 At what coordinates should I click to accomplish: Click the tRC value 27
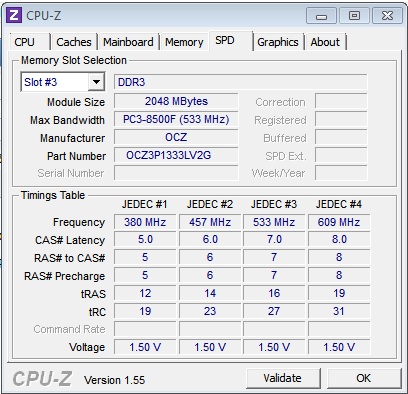pos(274,311)
